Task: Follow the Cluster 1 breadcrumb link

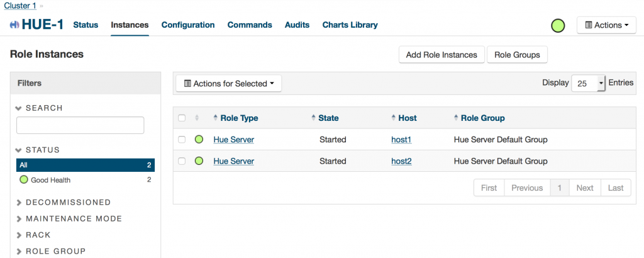Action: (20, 6)
